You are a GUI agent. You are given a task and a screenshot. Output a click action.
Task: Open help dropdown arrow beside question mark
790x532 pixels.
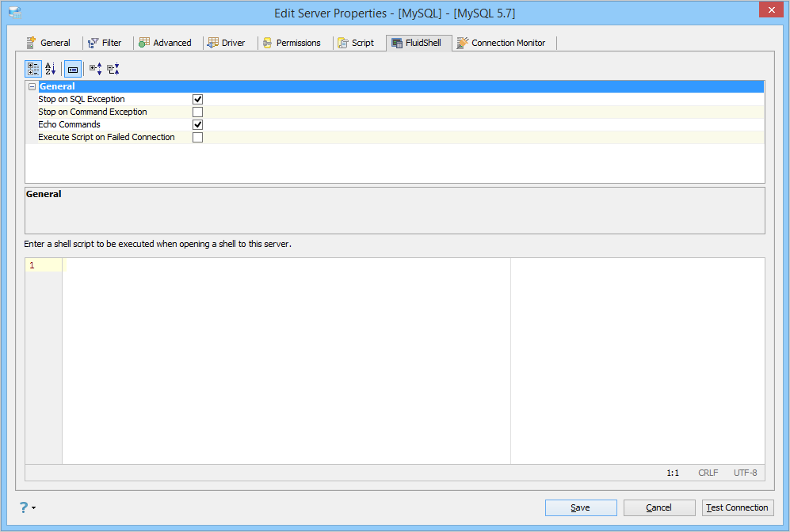34,507
